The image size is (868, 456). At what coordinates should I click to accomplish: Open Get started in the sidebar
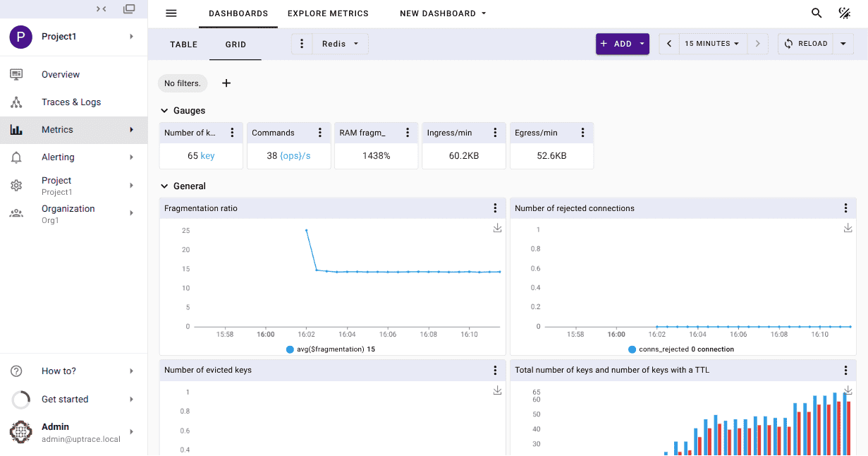[73, 400]
